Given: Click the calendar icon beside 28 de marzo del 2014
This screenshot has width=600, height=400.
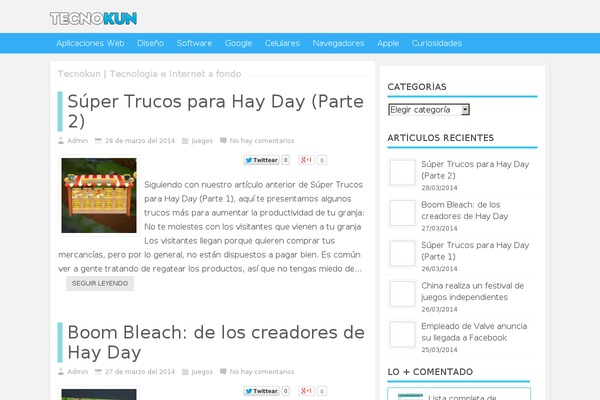Looking at the screenshot, I should click(98, 141).
